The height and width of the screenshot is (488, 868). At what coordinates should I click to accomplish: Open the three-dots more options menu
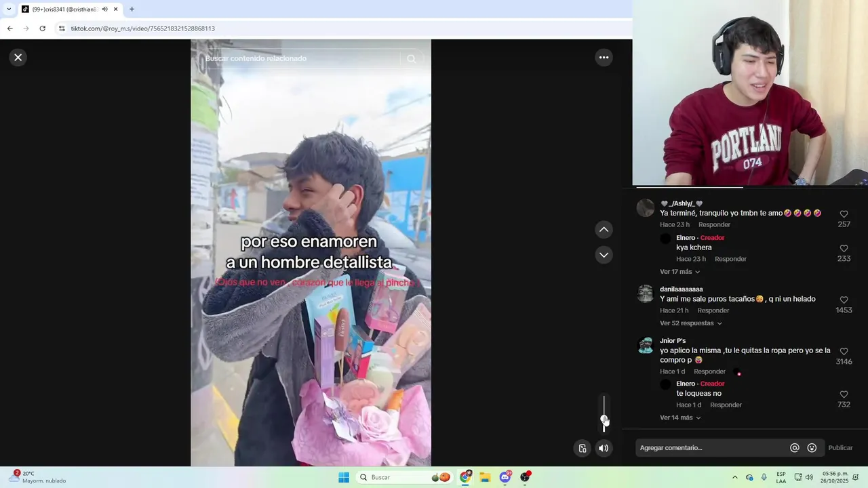(604, 58)
